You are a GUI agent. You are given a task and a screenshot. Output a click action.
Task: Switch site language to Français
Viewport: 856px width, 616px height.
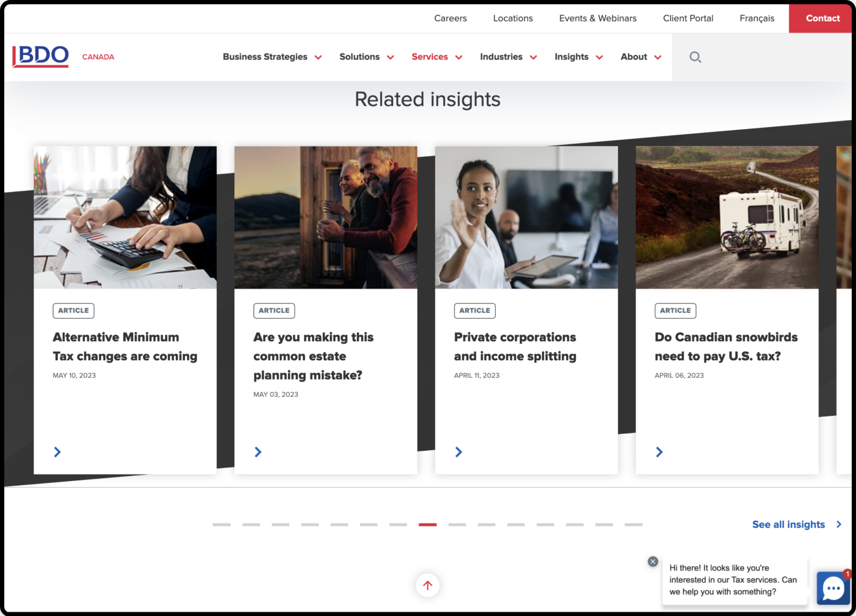coord(756,18)
